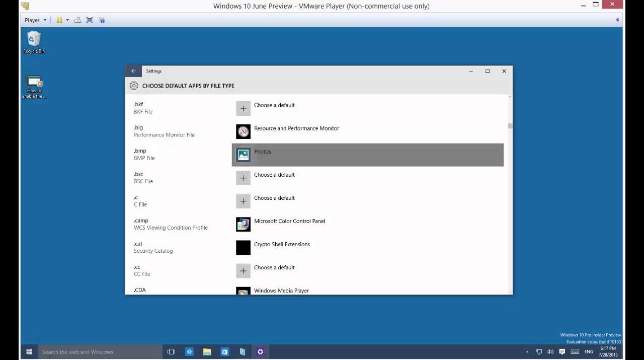Screen dimensions: 644x360
Task: Go back with Settings back arrow
Action: click(133, 71)
